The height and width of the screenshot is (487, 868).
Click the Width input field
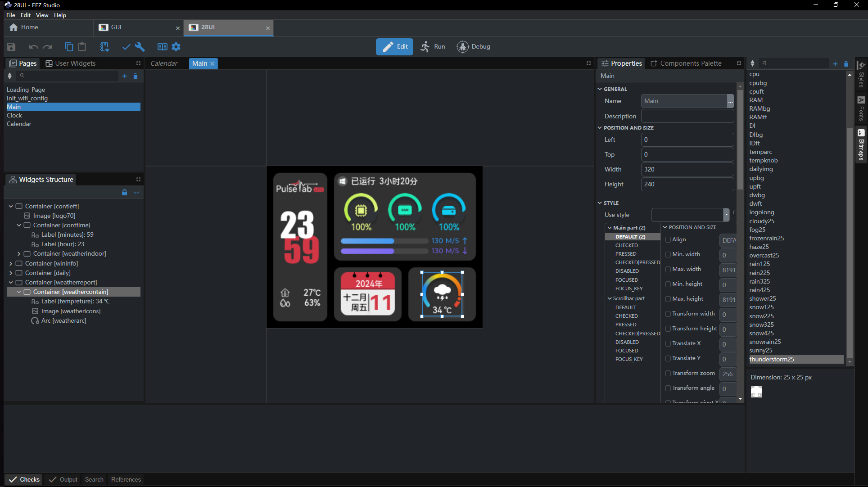tap(687, 169)
